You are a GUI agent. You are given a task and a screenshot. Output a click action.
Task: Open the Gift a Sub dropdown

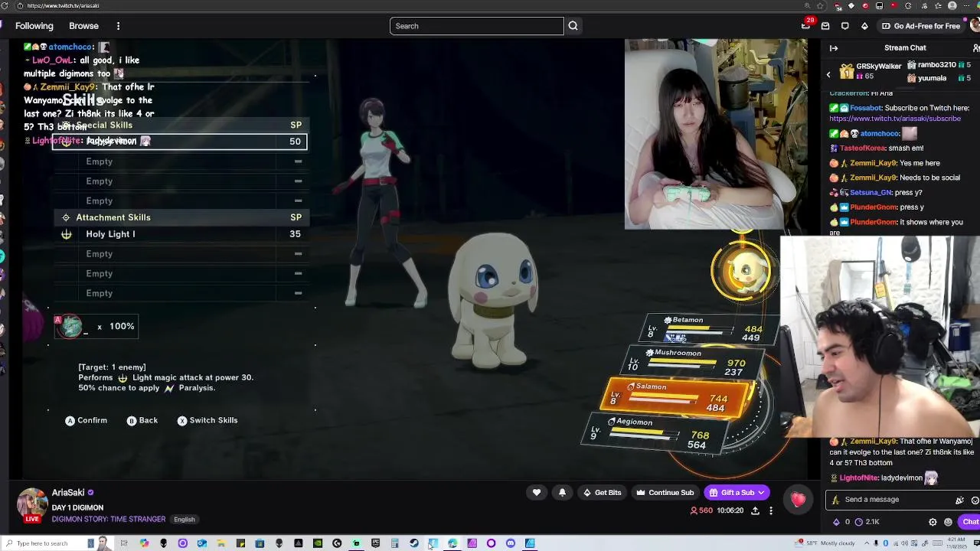(737, 493)
